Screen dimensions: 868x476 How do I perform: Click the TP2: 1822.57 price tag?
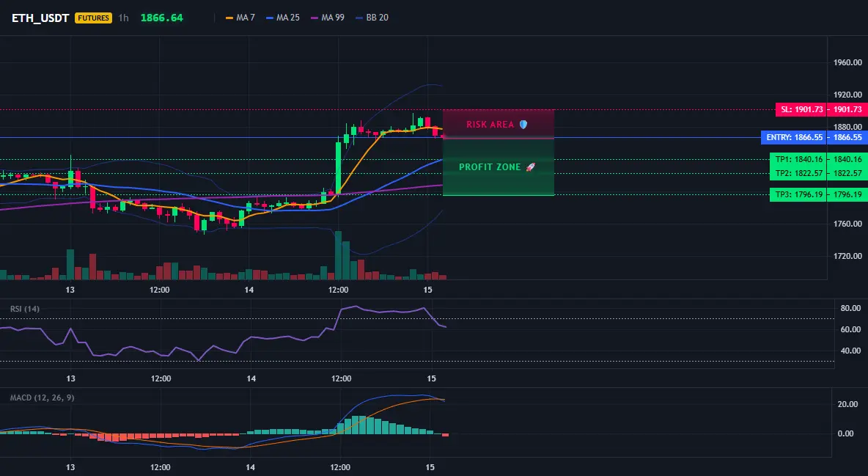[818, 173]
